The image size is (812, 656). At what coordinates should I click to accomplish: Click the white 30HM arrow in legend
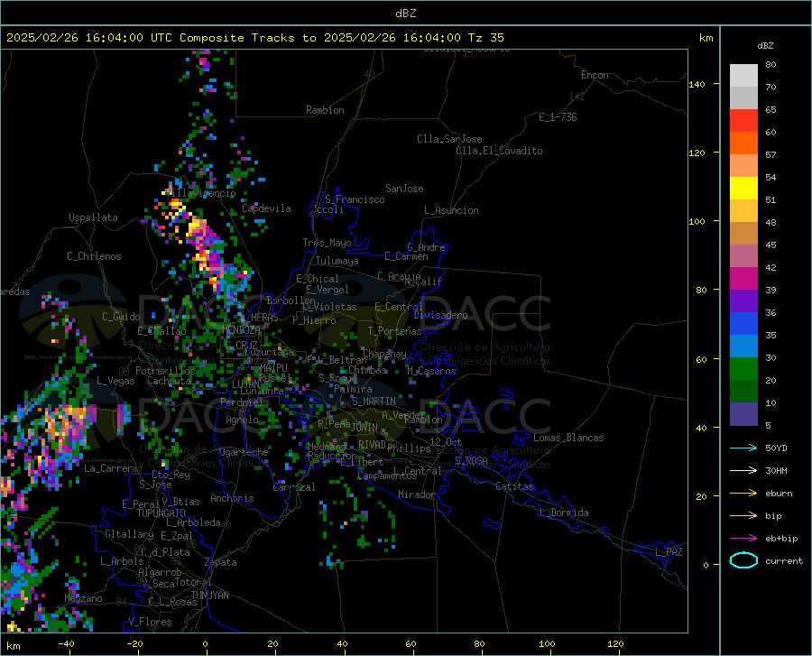743,471
